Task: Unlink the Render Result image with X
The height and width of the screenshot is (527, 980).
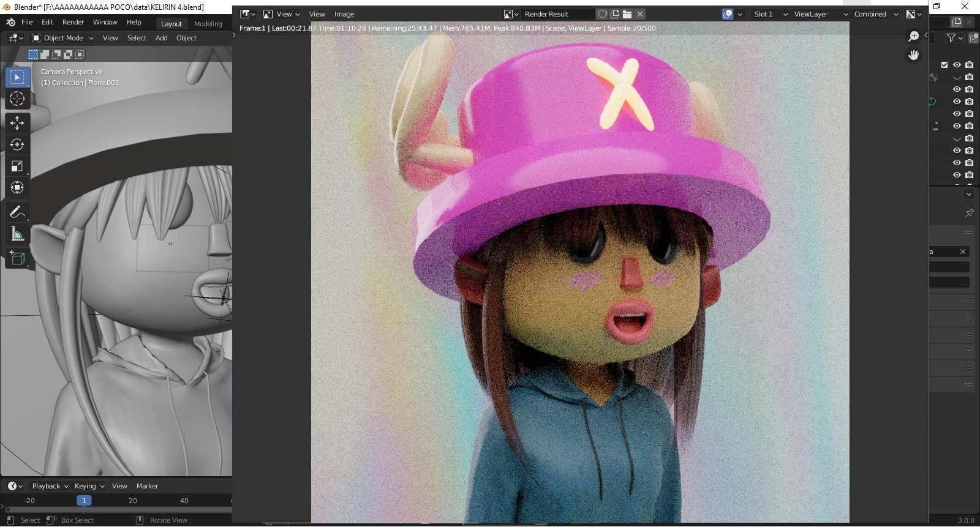Action: pyautogui.click(x=640, y=14)
